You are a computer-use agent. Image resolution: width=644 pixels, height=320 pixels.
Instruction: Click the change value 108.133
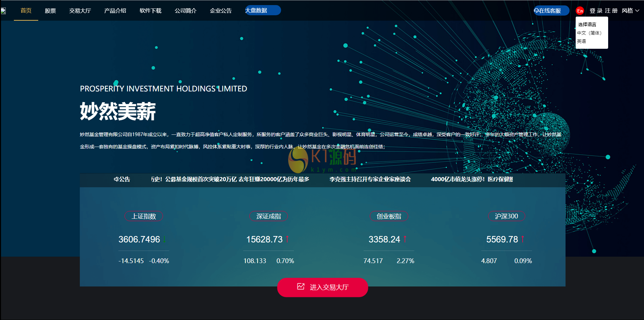[x=255, y=261]
